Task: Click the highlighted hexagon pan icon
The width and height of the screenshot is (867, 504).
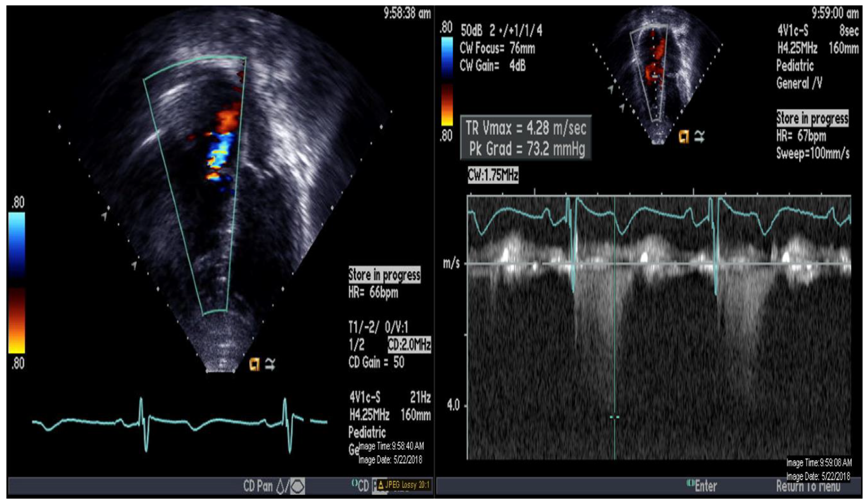Action: pyautogui.click(x=297, y=486)
